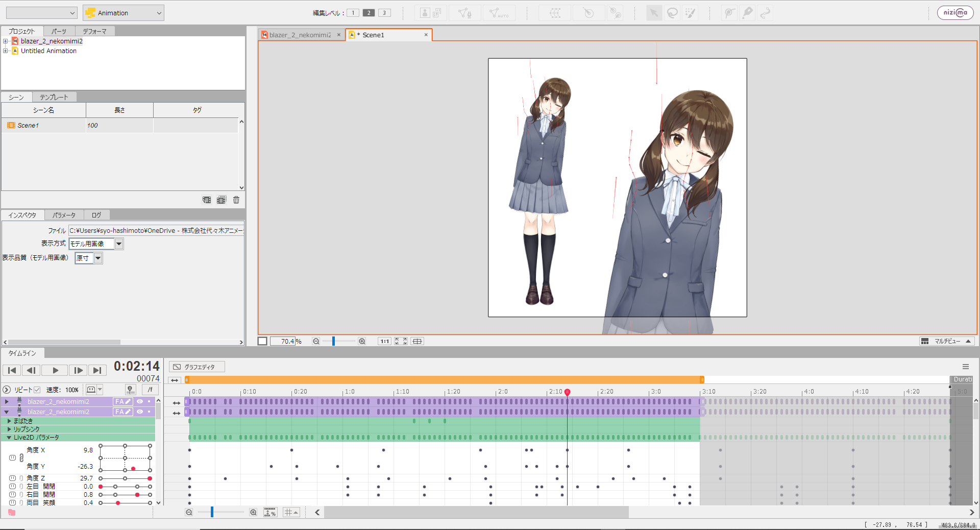Click the canvas grid display icon
This screenshot has height=530, width=980.
(x=417, y=341)
